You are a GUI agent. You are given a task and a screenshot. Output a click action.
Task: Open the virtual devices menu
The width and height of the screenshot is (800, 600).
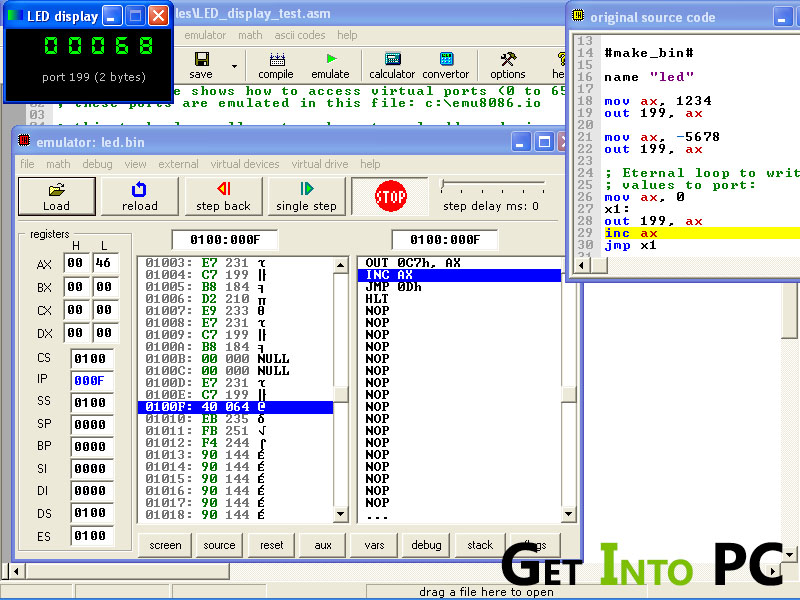[x=245, y=164]
